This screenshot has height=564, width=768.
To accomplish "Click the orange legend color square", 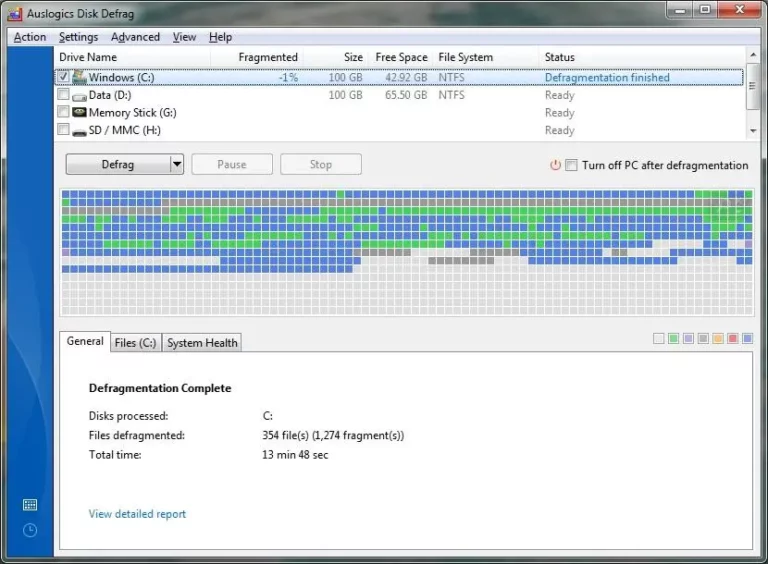I will pyautogui.click(x=718, y=338).
